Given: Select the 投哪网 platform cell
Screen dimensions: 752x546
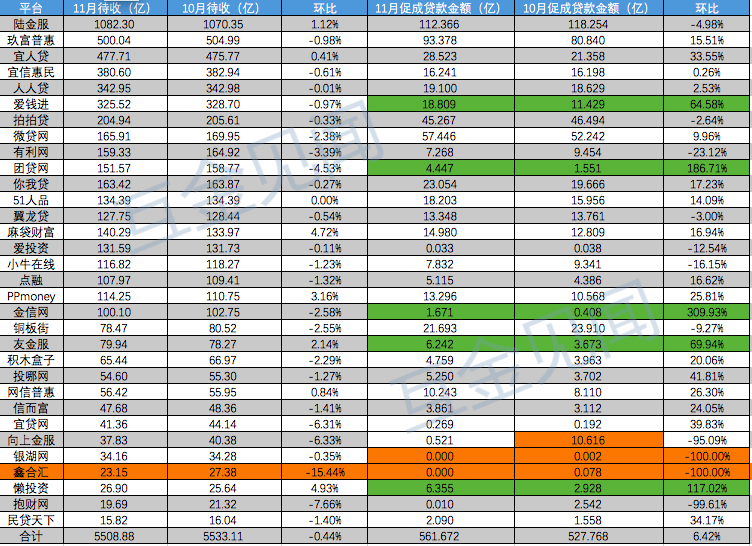Looking at the screenshot, I should tap(31, 376).
